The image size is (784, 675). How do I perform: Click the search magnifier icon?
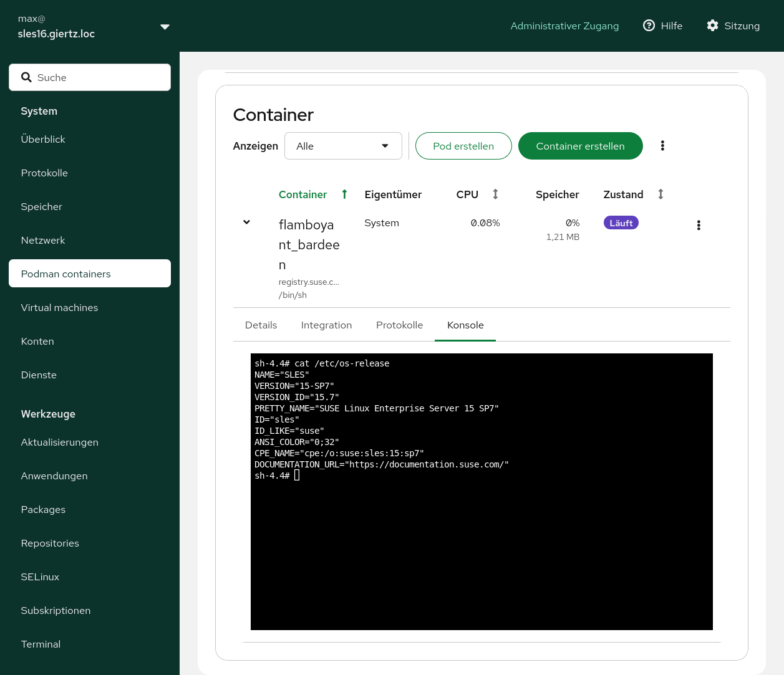[x=26, y=77]
